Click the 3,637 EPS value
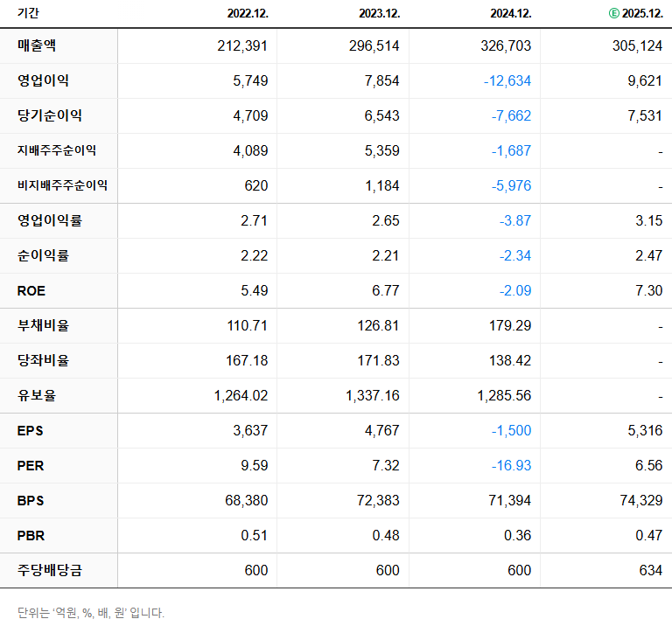Image resolution: width=672 pixels, height=626 pixels. (x=250, y=430)
